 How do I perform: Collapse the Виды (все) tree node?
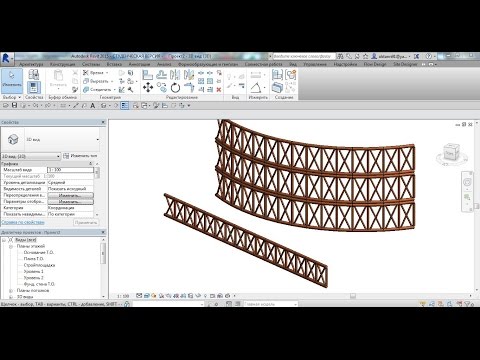[x=4, y=240]
